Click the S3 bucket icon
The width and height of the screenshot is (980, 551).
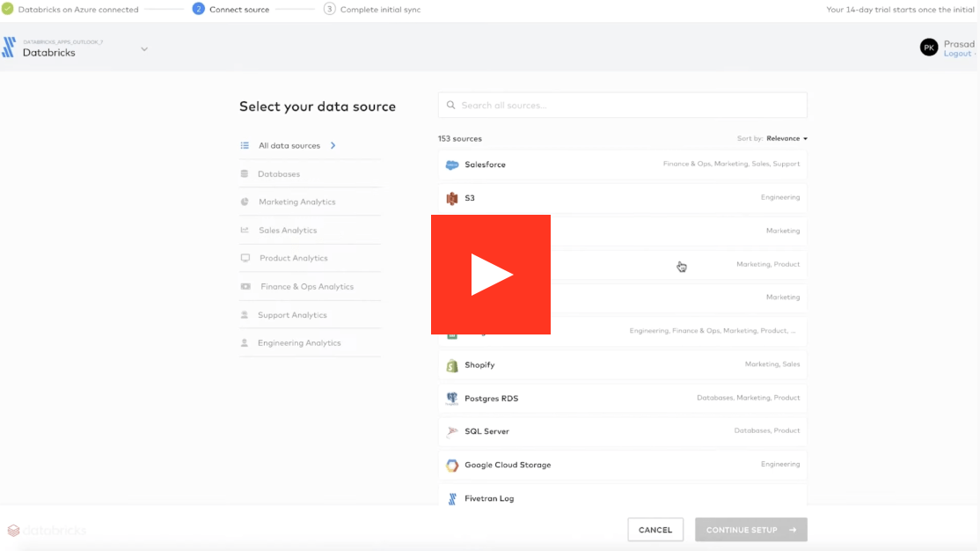point(451,198)
